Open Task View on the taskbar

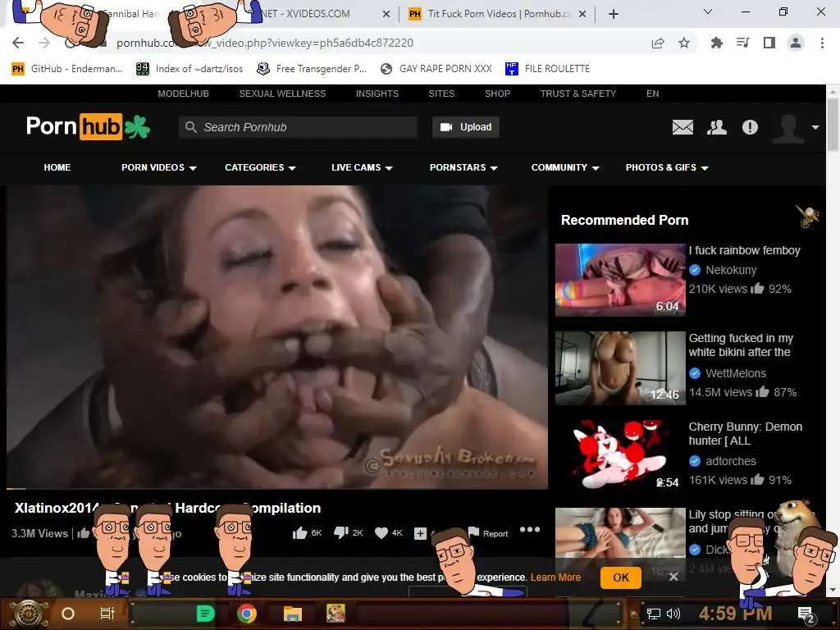pyautogui.click(x=107, y=614)
